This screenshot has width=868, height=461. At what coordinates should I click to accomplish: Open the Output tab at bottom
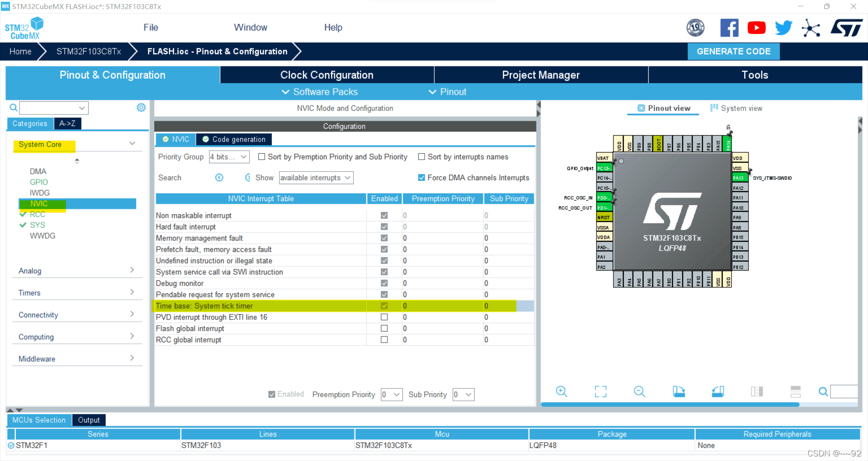coord(89,420)
